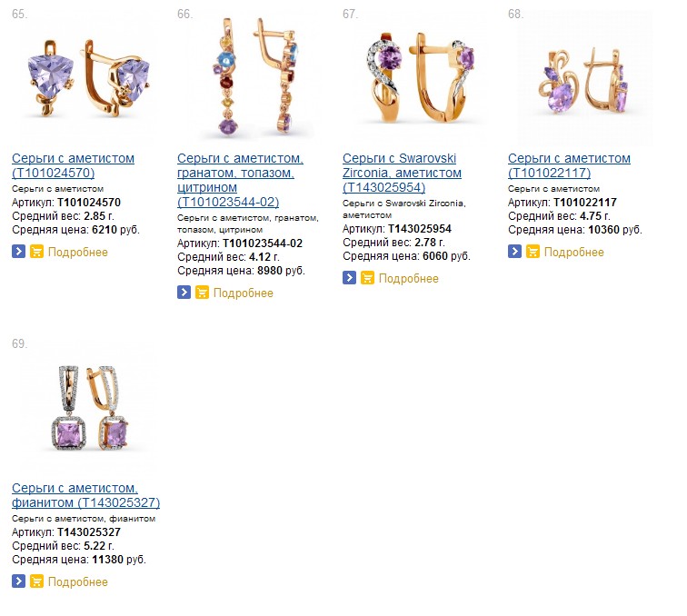Click Подробнее under item 65
Screen dimensions: 687x616
point(78,252)
